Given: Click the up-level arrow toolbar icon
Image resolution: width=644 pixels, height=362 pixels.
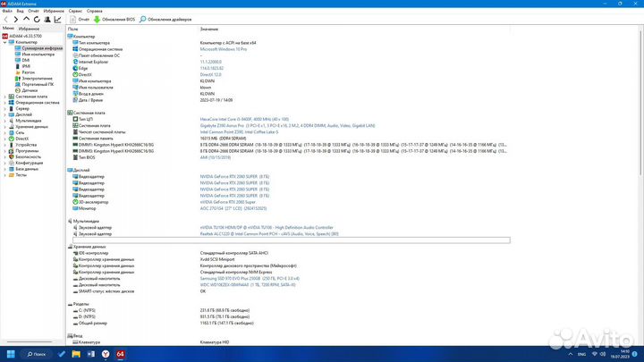Looking at the screenshot, I should (x=26, y=20).
